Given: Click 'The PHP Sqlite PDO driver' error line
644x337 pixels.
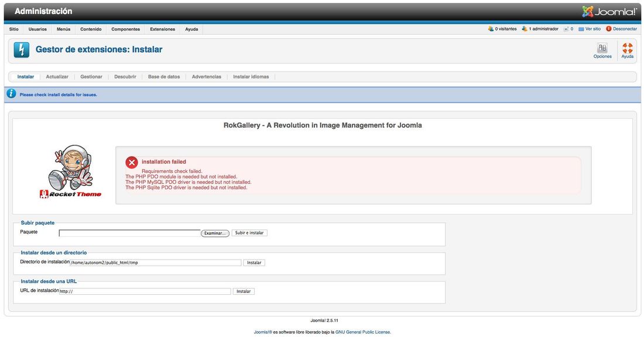Looking at the screenshot, I should [x=186, y=188].
